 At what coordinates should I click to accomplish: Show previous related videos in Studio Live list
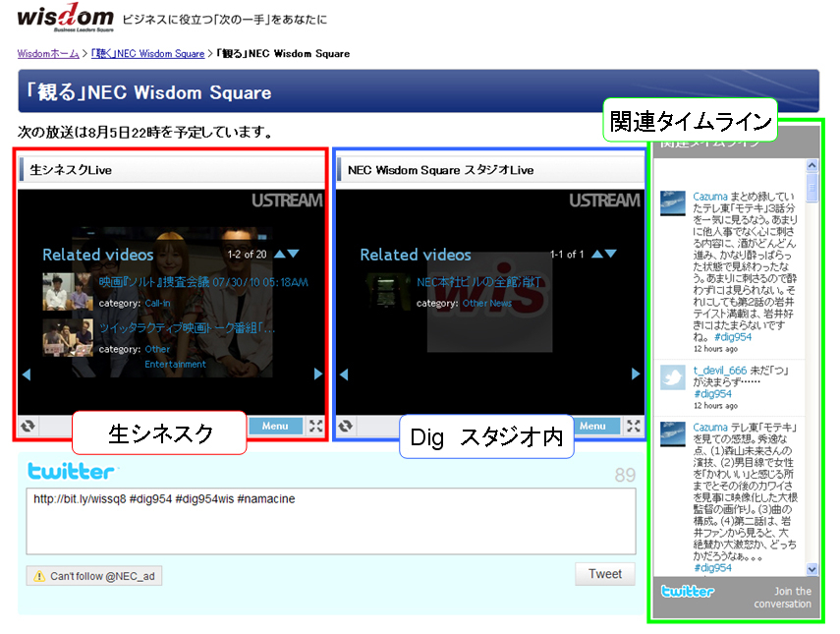pos(597,254)
